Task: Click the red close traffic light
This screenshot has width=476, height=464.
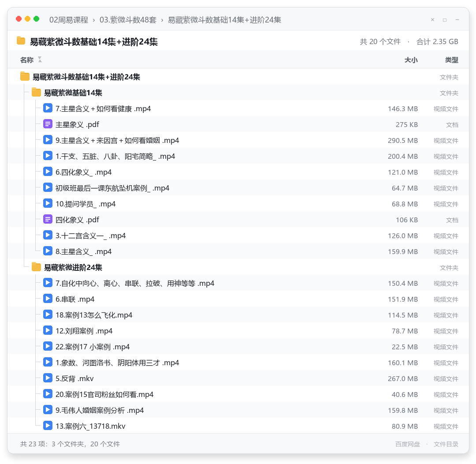Action: click(x=19, y=19)
